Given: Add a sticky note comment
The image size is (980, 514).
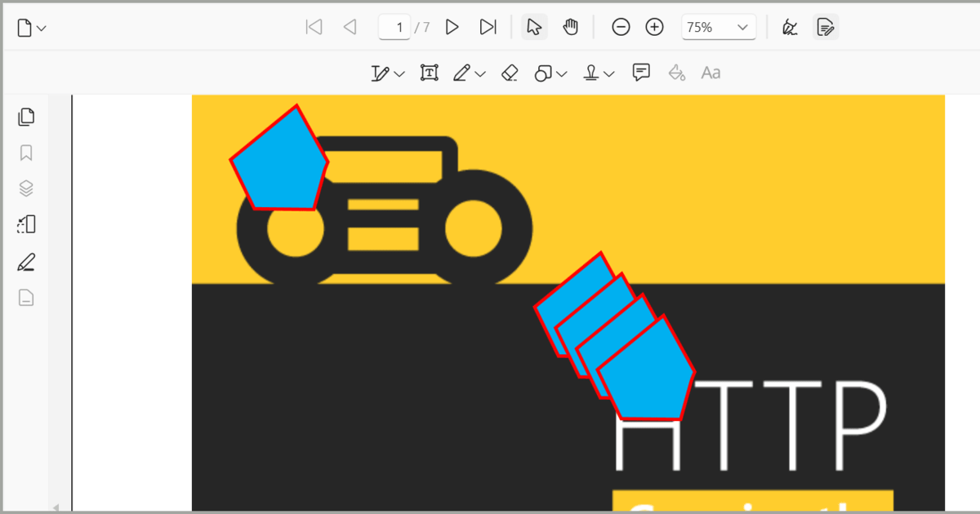Looking at the screenshot, I should pos(641,73).
